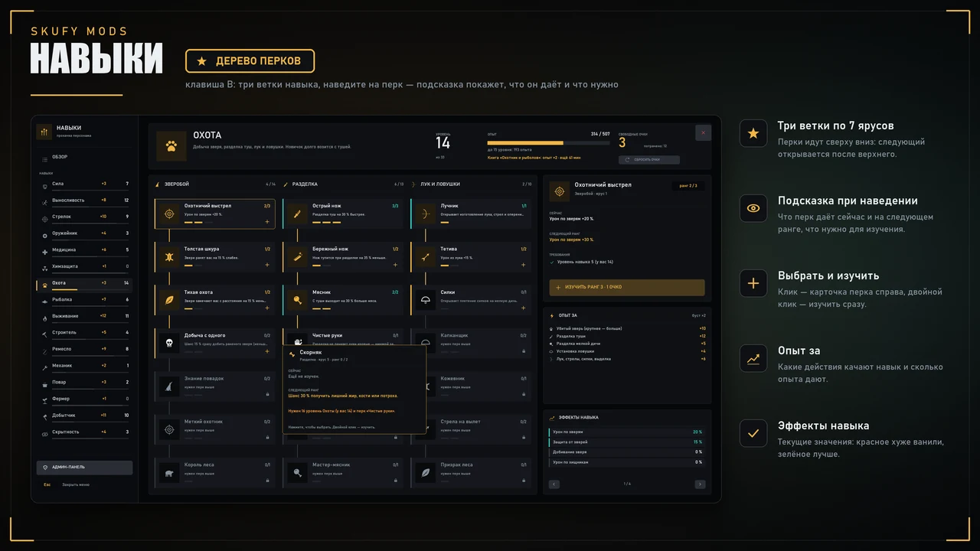
Task: Click the Добыча с одного skull icon
Action: pos(169,344)
